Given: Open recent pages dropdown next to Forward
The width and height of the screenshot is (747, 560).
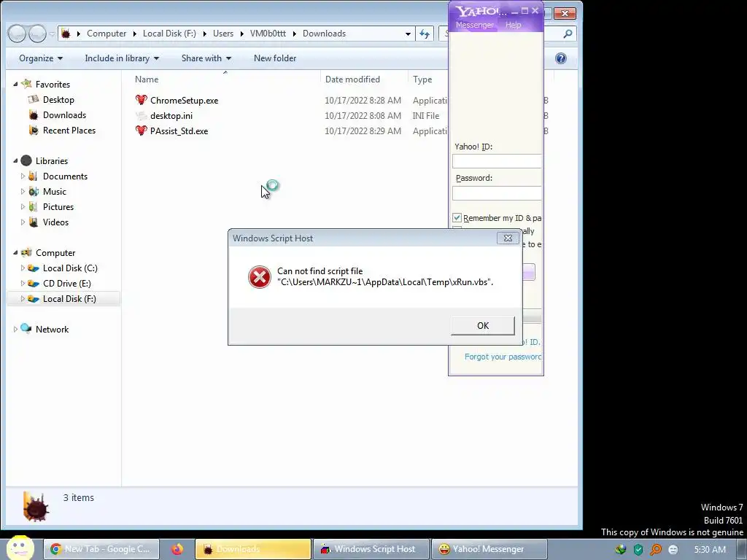Looking at the screenshot, I should (52, 34).
